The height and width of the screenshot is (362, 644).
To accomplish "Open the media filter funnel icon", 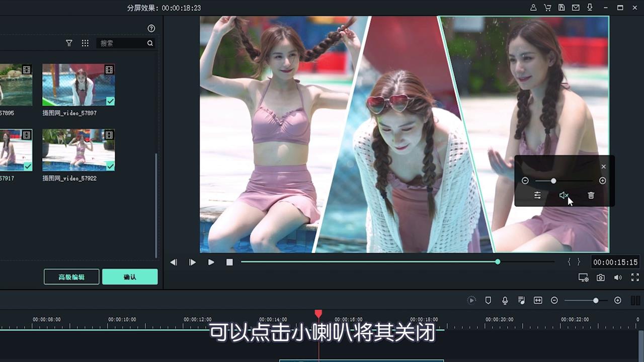I will pos(69,43).
